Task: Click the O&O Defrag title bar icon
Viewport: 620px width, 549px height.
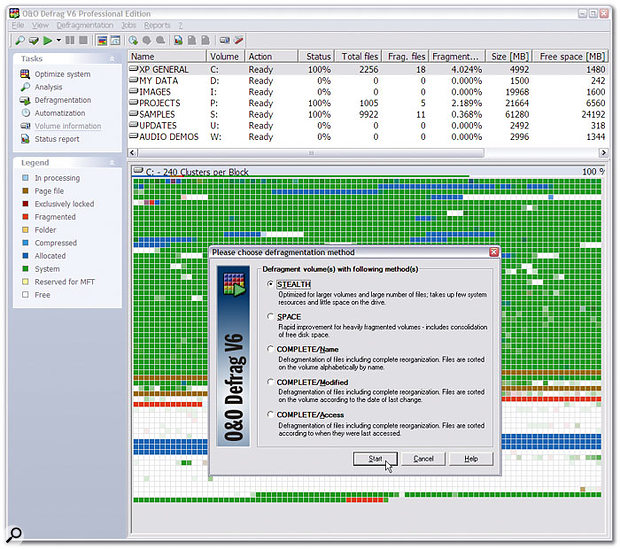Action: pyautogui.click(x=14, y=13)
